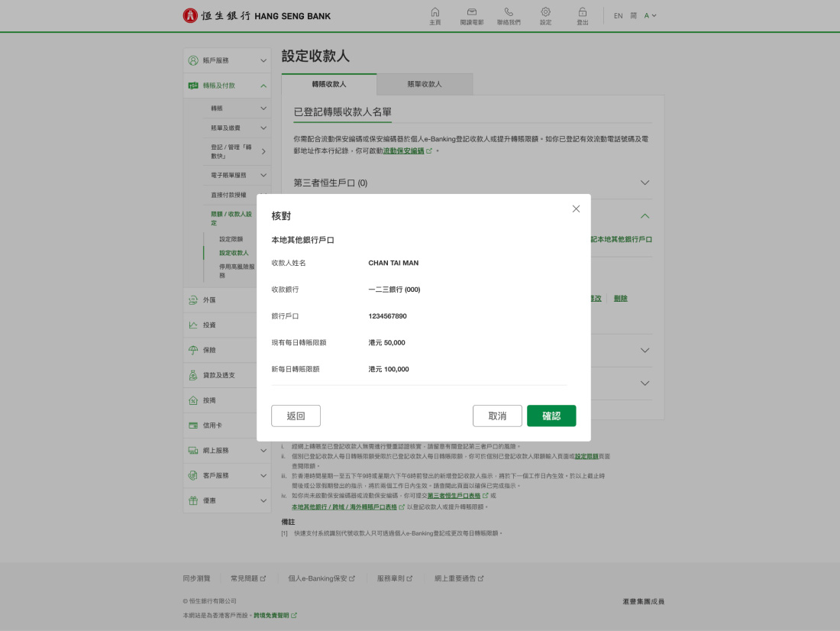840x631 pixels.
Task: Expand 第三者恒生戶口 (0) accordion
Action: tap(645, 183)
